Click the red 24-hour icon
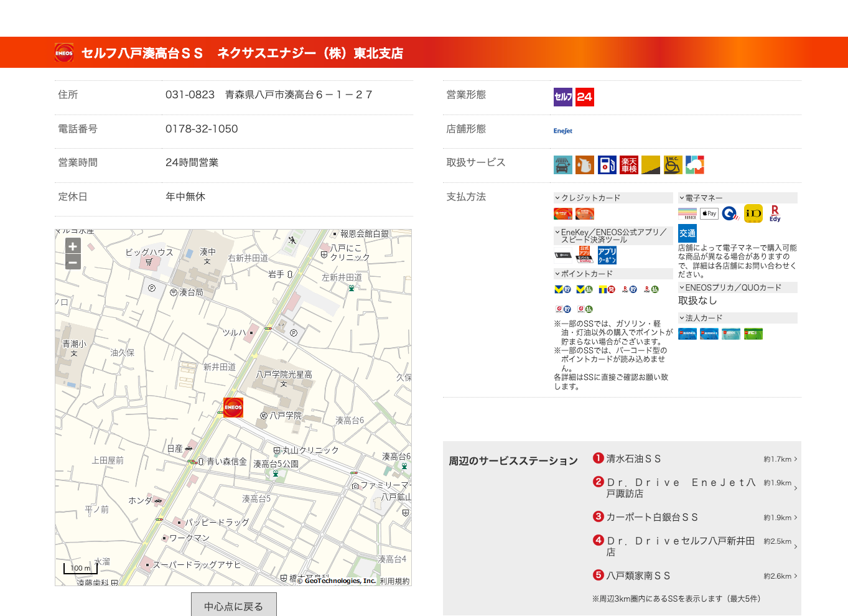 (584, 97)
